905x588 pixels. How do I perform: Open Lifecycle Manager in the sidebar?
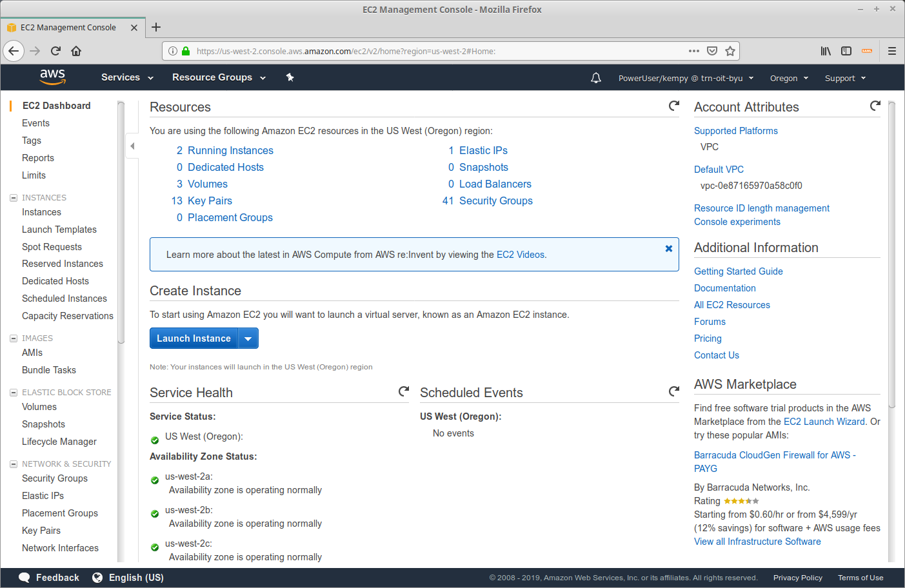coord(59,442)
